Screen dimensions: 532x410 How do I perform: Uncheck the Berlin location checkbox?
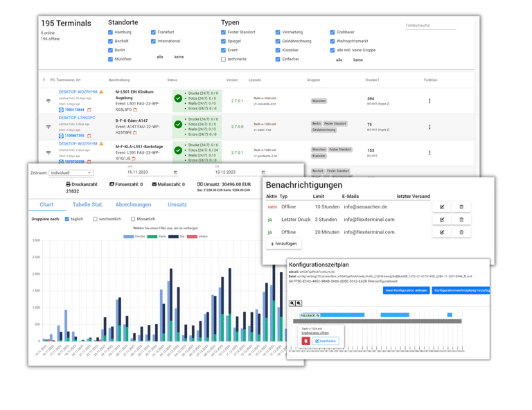pos(110,50)
